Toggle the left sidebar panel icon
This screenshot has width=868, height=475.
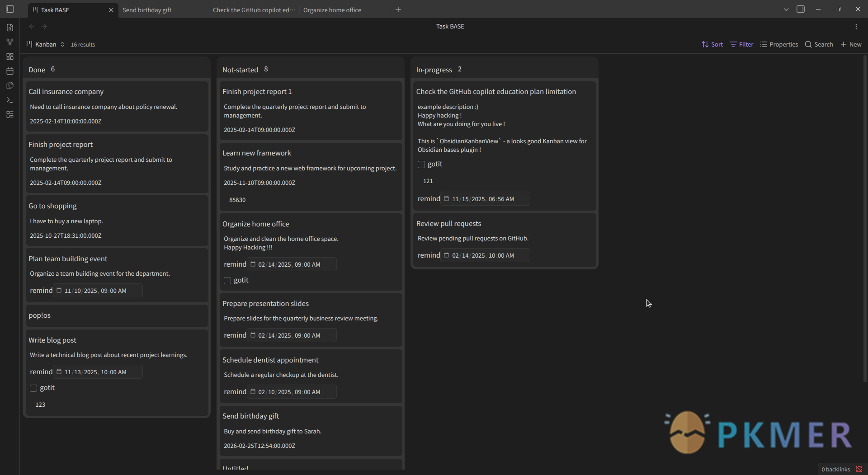(10, 9)
